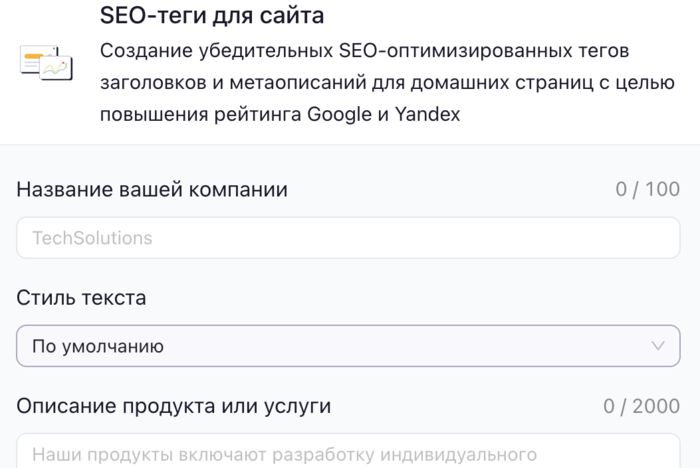Click the "Наши продукты включают" placeholder text
Viewport: 700px width, 468px height.
140,454
